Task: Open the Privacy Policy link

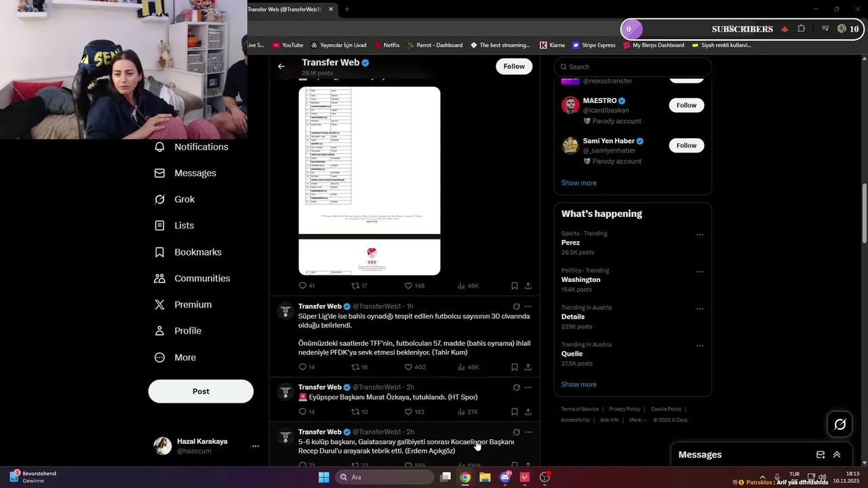Action: click(x=625, y=409)
